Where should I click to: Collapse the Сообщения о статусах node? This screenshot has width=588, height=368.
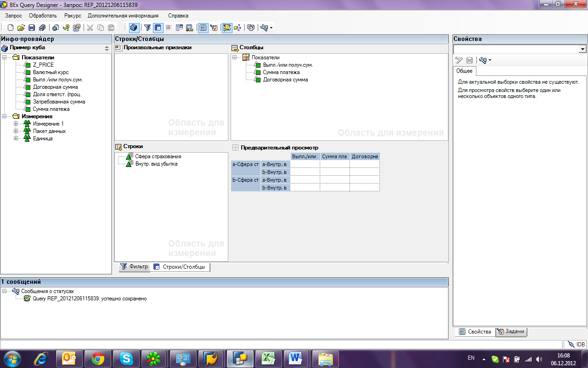5,291
